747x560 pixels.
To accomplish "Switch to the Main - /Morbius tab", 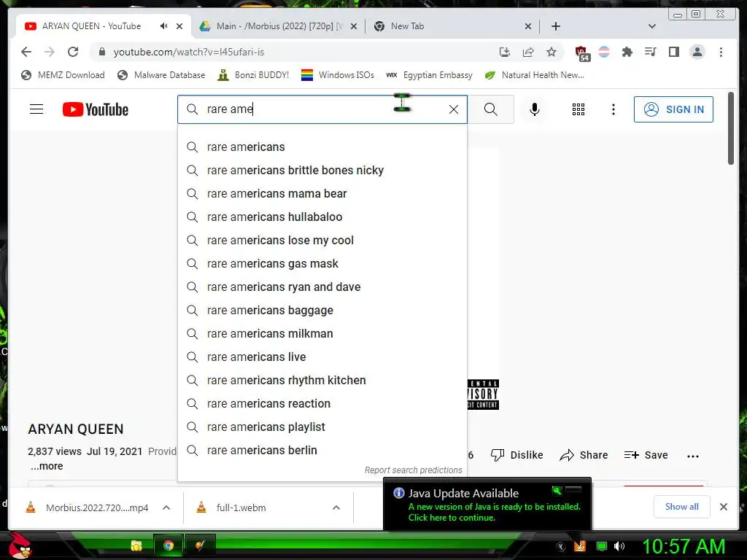I will 279,26.
